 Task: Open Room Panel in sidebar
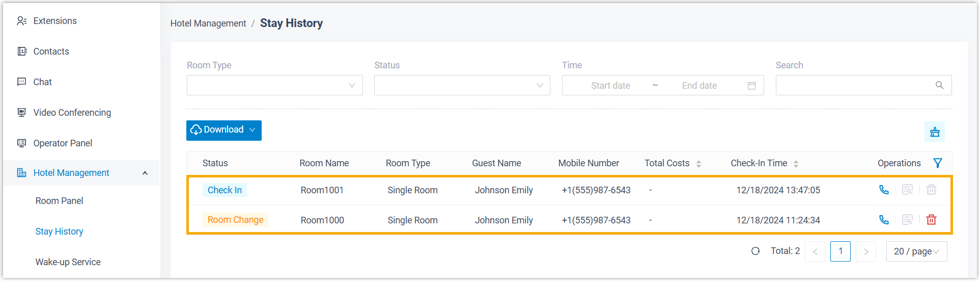59,201
